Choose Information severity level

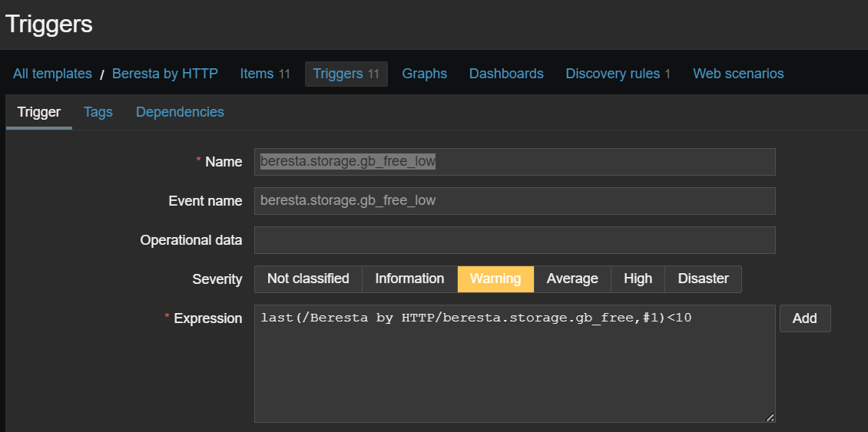click(x=409, y=279)
